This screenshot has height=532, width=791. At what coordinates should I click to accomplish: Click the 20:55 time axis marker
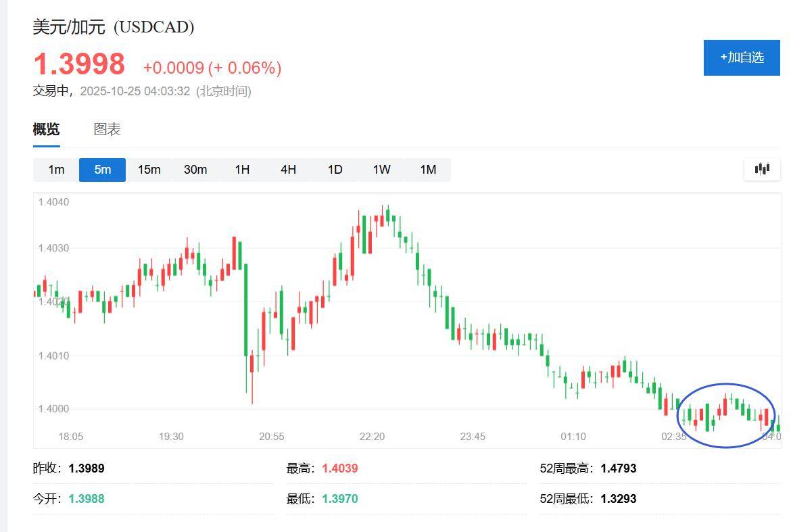tap(272, 437)
